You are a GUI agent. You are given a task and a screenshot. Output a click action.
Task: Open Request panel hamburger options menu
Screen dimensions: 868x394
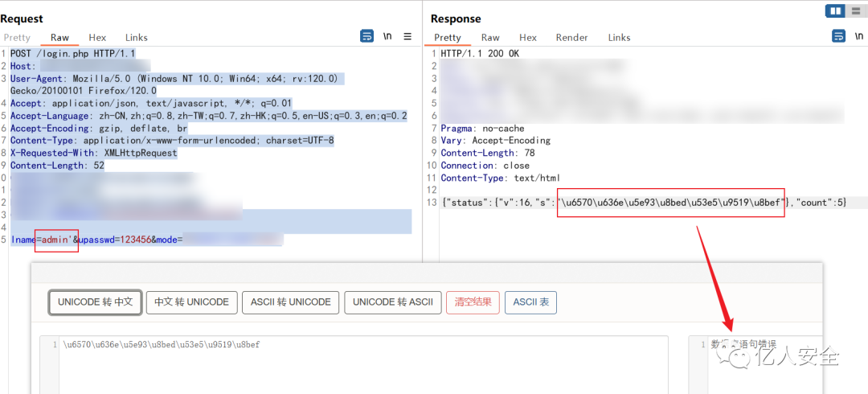coord(407,36)
